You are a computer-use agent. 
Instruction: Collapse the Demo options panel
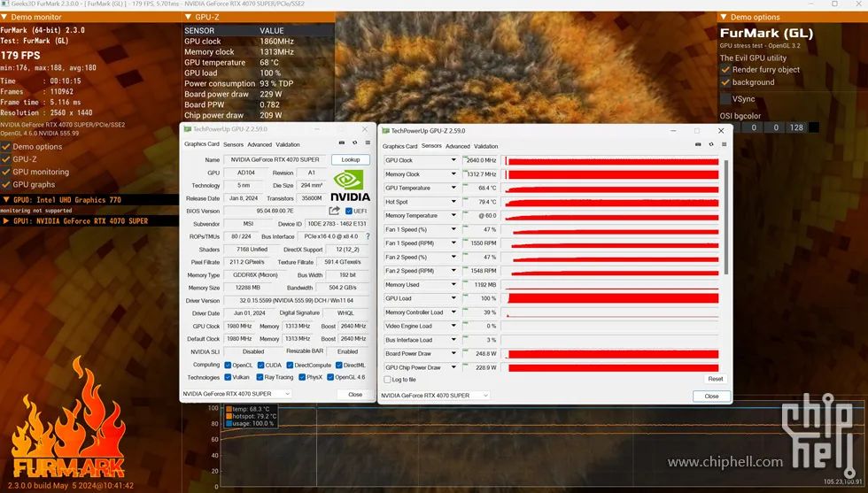[x=724, y=17]
